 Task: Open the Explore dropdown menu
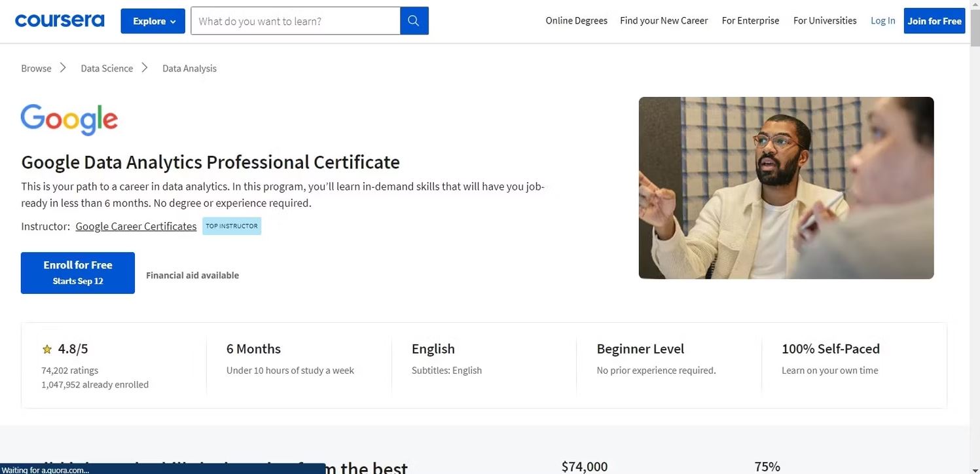tap(153, 21)
